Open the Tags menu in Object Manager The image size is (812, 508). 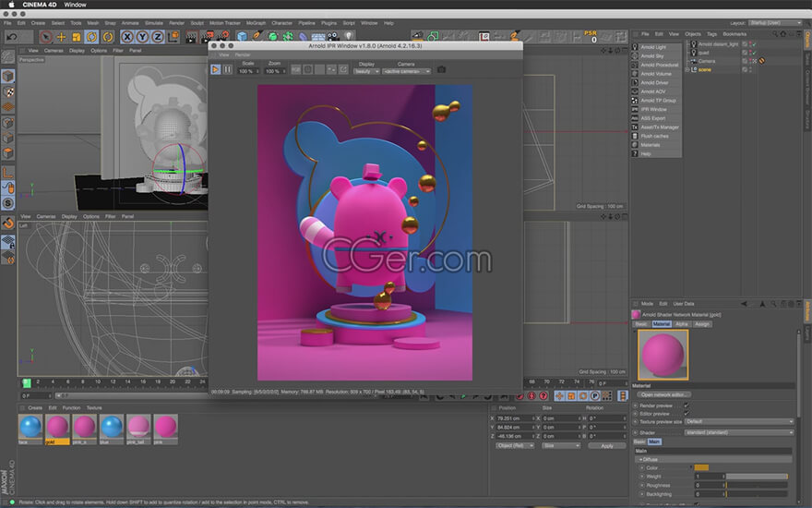tap(711, 34)
